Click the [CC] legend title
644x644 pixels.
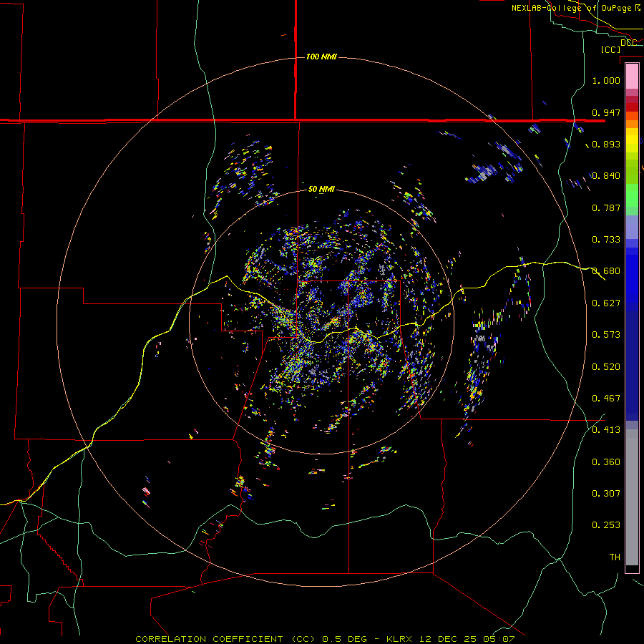(x=611, y=49)
